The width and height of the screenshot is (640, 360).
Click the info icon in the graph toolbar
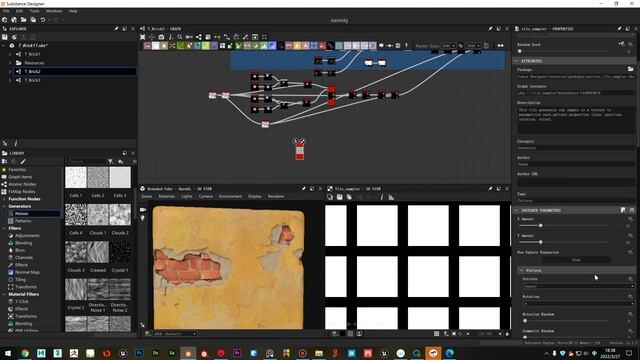(x=171, y=37)
